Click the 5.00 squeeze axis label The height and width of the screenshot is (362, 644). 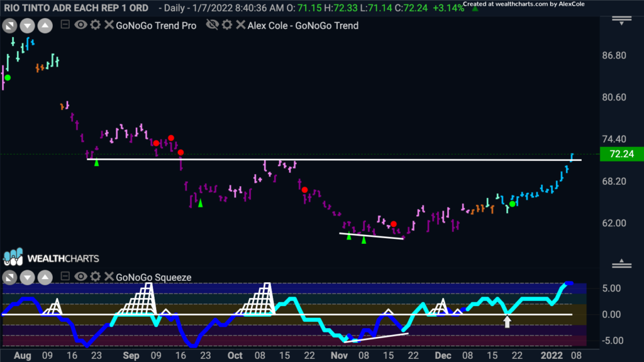[x=611, y=288]
